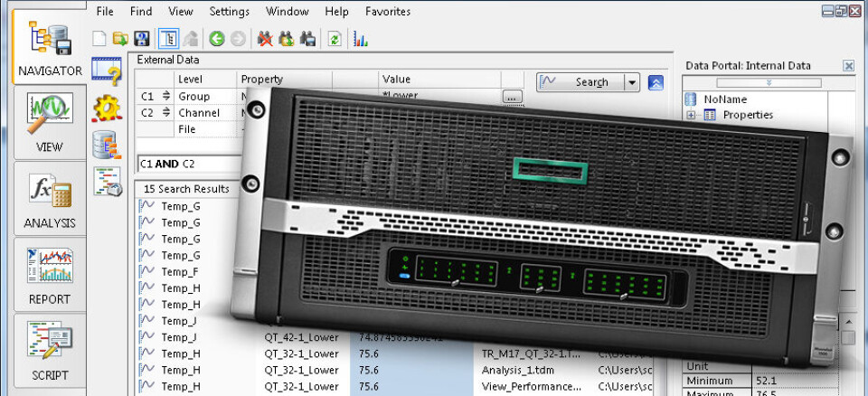Image resolution: width=868 pixels, height=396 pixels.
Task: Open the File menu
Action: point(105,11)
